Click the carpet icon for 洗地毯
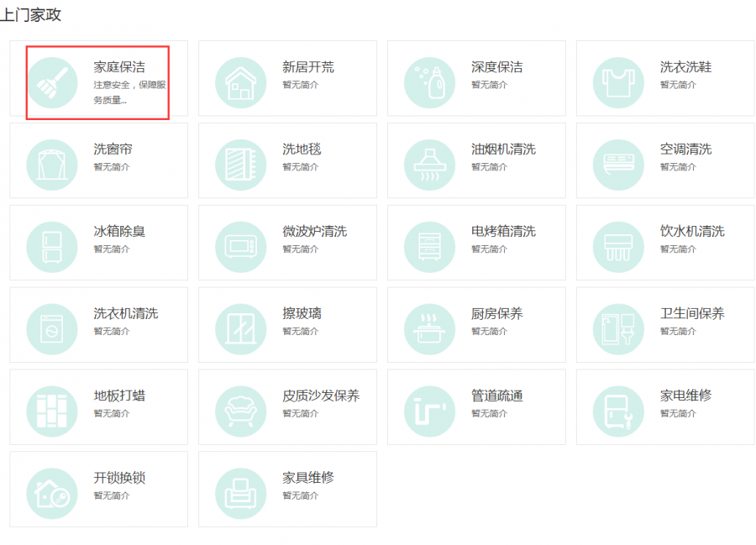 (240, 165)
